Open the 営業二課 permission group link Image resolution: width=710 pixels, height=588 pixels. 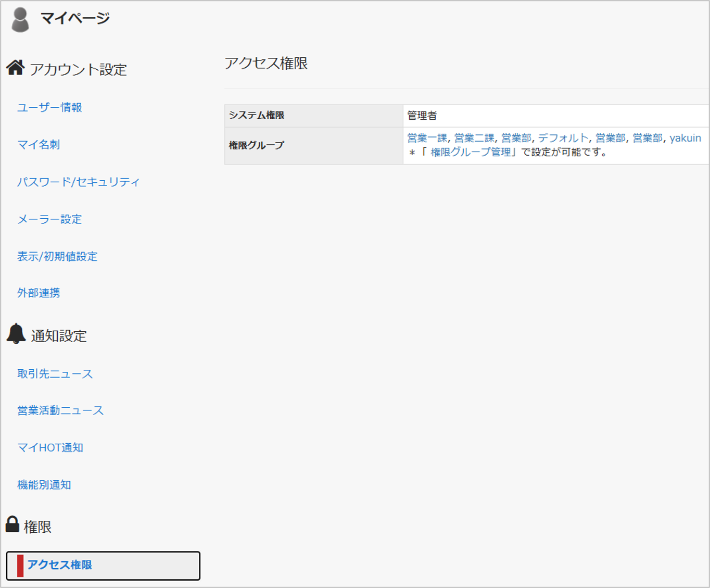(474, 138)
